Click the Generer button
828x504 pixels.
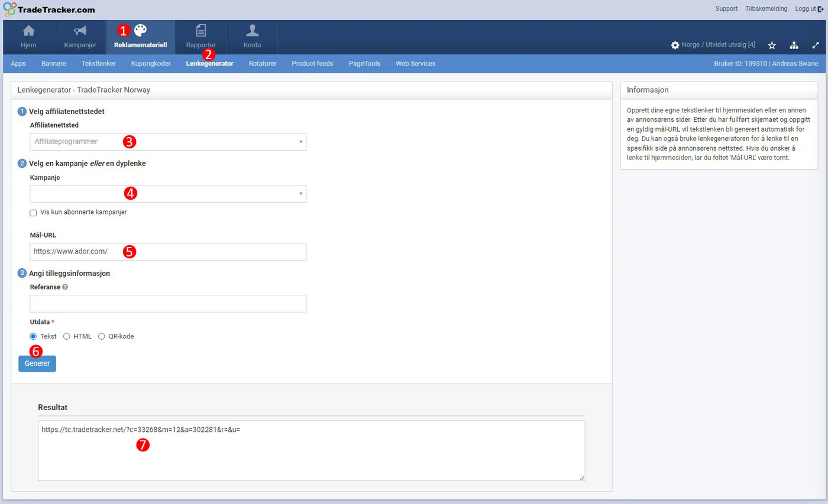[37, 363]
